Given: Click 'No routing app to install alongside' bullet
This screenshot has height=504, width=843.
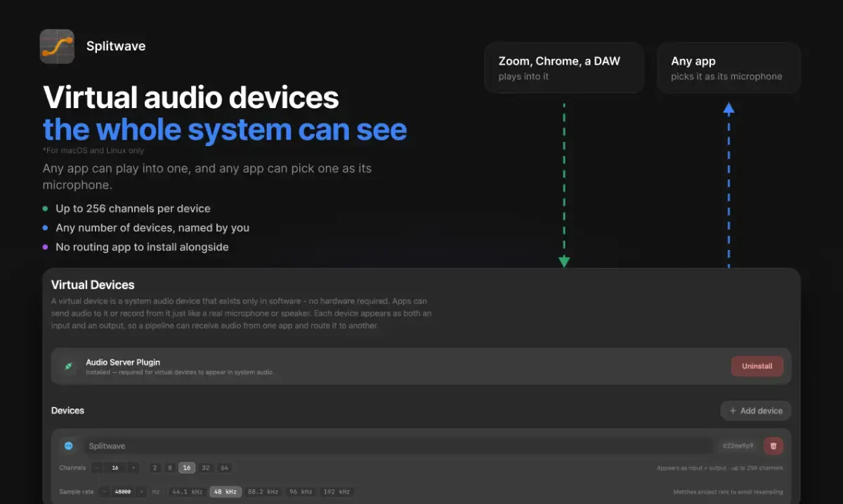Looking at the screenshot, I should tap(142, 246).
